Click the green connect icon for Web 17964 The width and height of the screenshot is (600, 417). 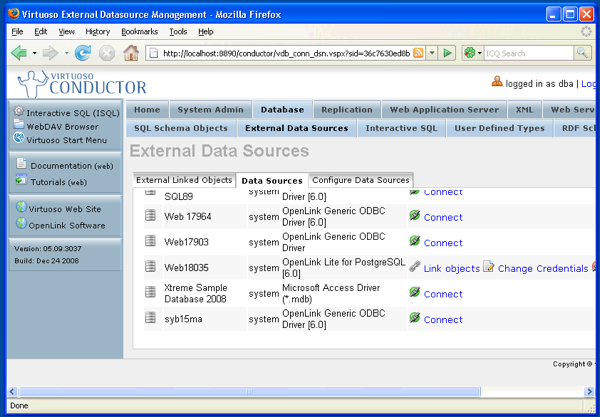(x=415, y=215)
